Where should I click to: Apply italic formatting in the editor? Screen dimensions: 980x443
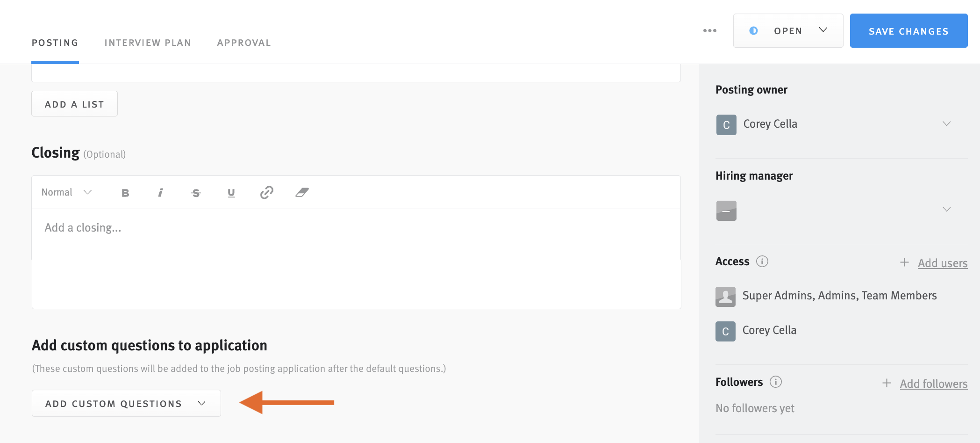[x=160, y=192]
